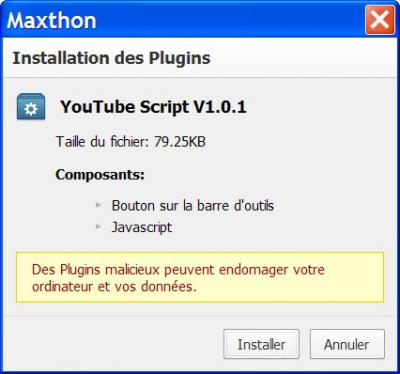Select the YouTube Script V1.0.1 plugin title
The height and width of the screenshot is (374, 400).
click(153, 107)
